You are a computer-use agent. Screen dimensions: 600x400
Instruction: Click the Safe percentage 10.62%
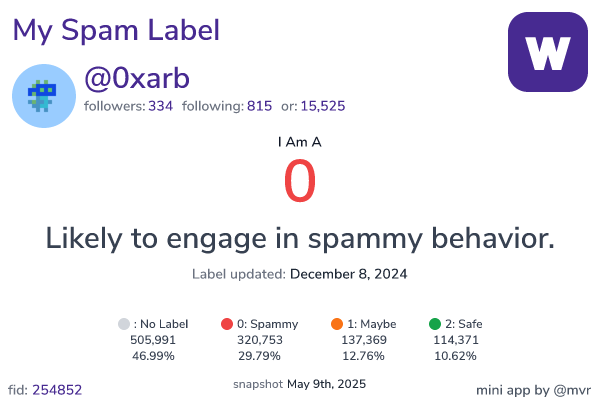tap(455, 356)
